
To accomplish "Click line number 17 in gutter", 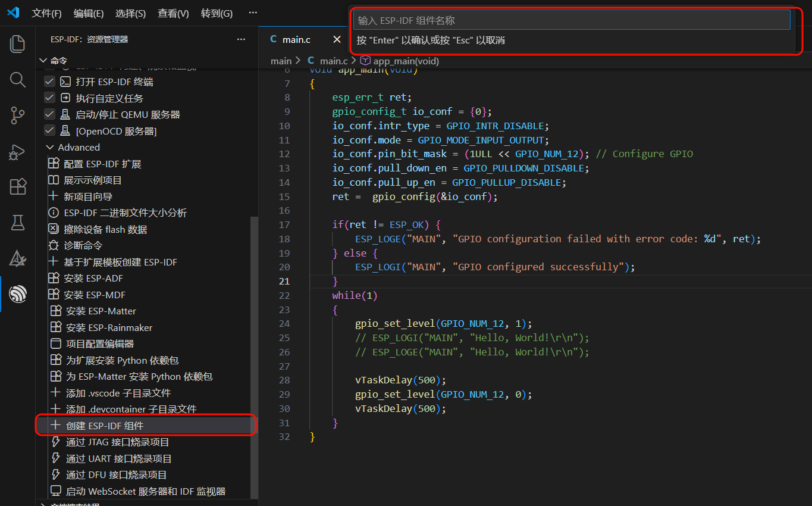I will pos(284,224).
